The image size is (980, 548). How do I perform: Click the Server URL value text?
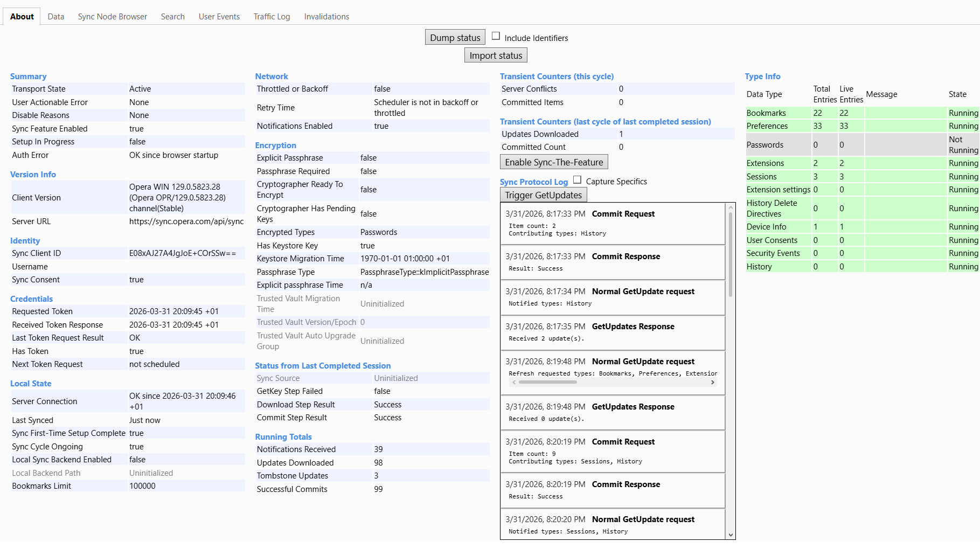point(186,221)
